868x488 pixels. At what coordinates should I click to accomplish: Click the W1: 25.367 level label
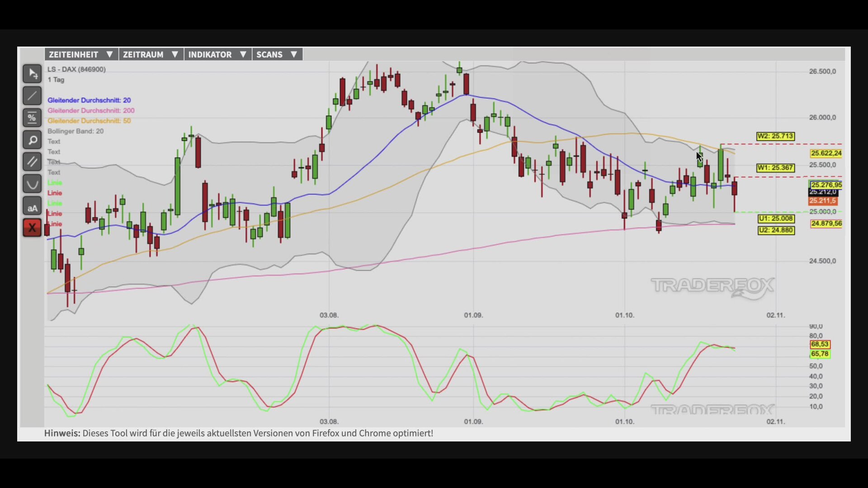coord(775,168)
